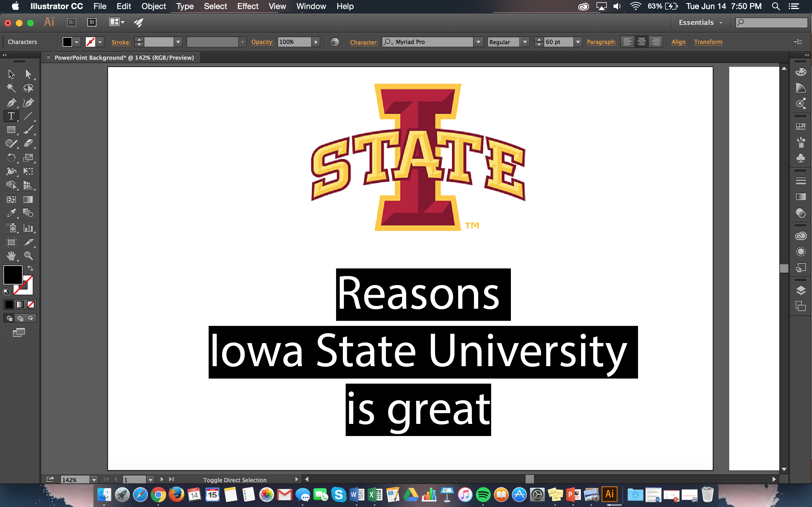Open the Myriad Pro font family dropdown
Screen dimensions: 812x507
(479, 42)
